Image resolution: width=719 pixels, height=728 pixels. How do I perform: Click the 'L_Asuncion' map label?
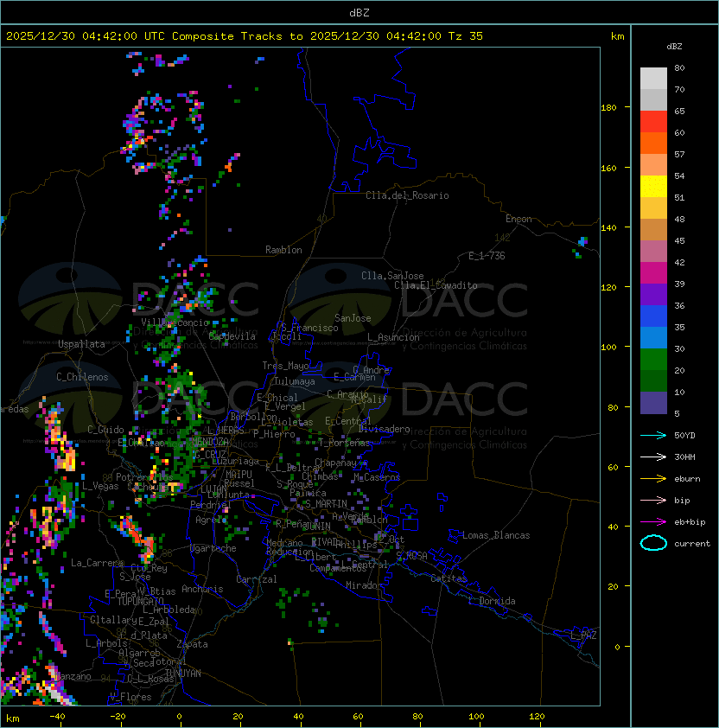[393, 337]
